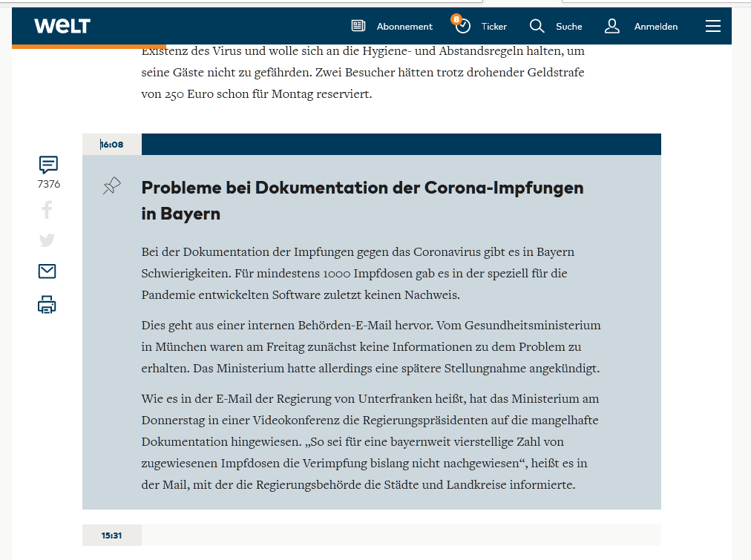Open the comments icon
The height and width of the screenshot is (560, 751).
[x=48, y=165]
